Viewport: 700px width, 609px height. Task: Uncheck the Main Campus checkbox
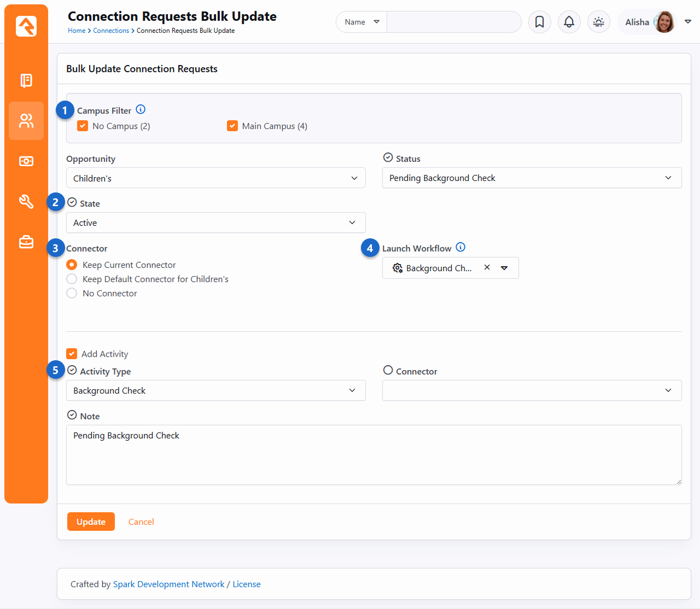click(x=232, y=126)
